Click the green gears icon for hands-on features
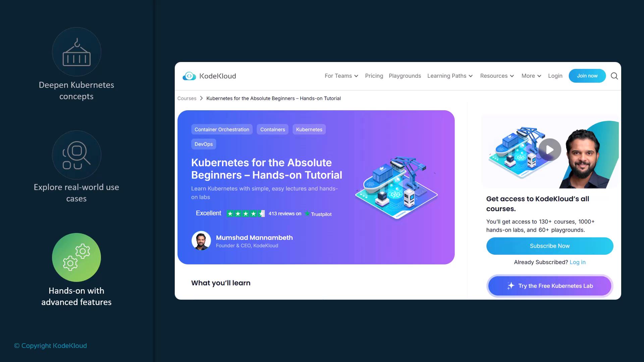This screenshot has height=362, width=644. click(76, 257)
